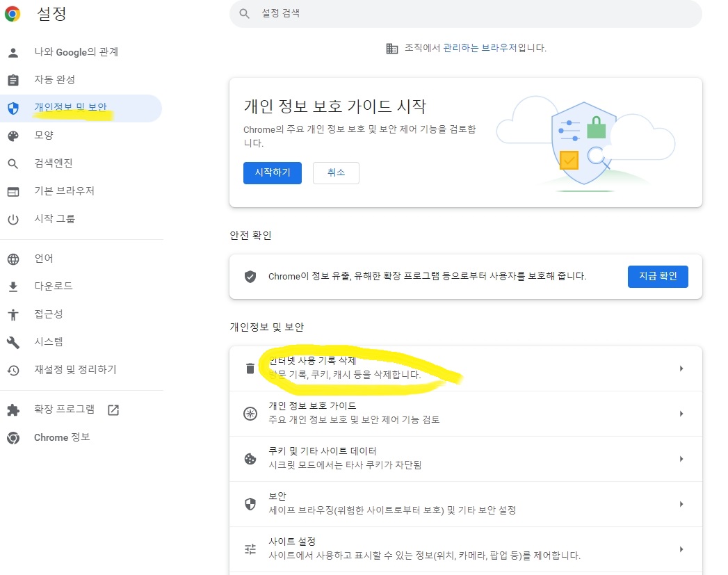Image resolution: width=728 pixels, height=575 pixels.
Task: Click the Chrome icon for Chrome 정보
Action: pos(13,437)
